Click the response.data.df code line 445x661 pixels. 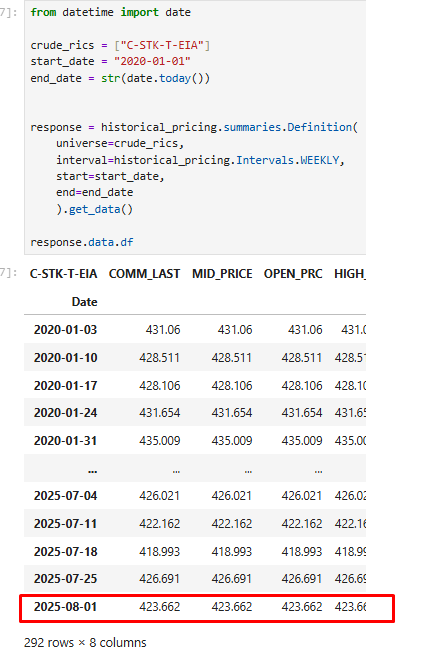pyautogui.click(x=82, y=242)
